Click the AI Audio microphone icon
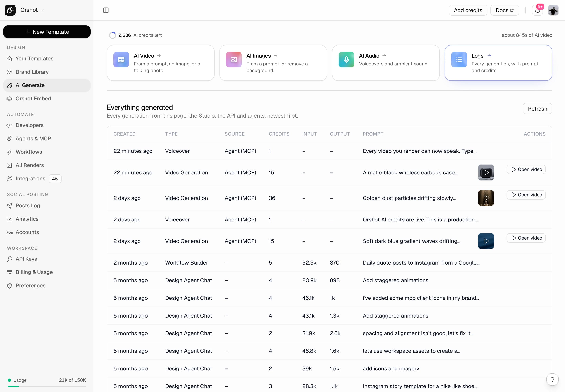The width and height of the screenshot is (565, 392). click(x=346, y=59)
